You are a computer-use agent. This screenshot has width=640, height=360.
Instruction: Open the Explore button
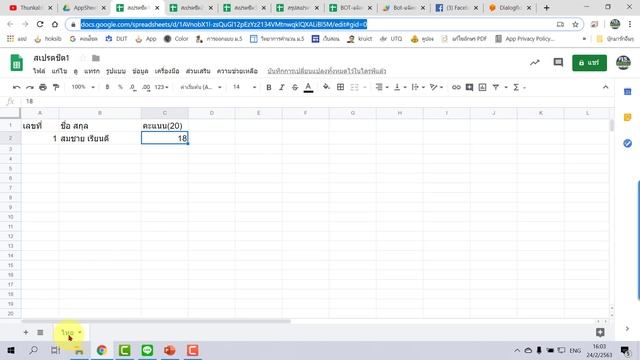[x=600, y=332]
